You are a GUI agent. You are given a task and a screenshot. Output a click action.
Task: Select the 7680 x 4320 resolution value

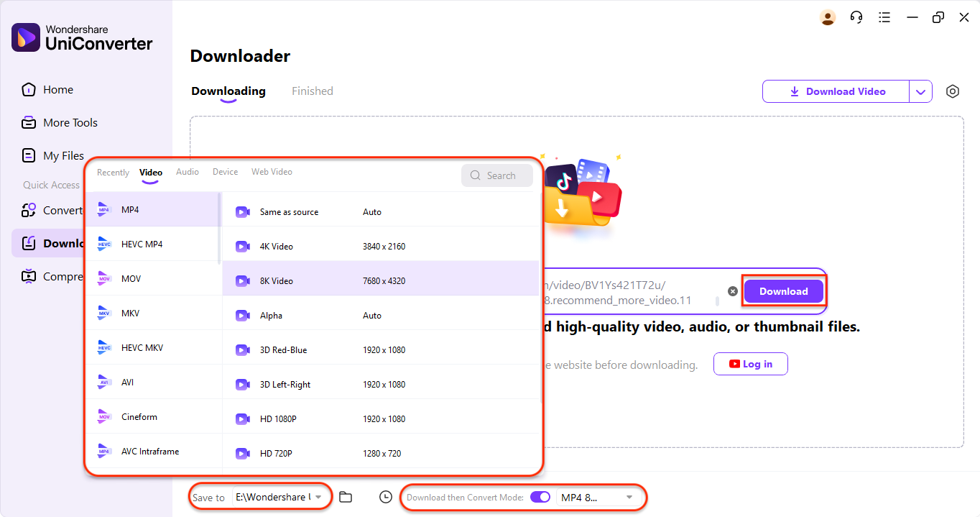coord(384,281)
